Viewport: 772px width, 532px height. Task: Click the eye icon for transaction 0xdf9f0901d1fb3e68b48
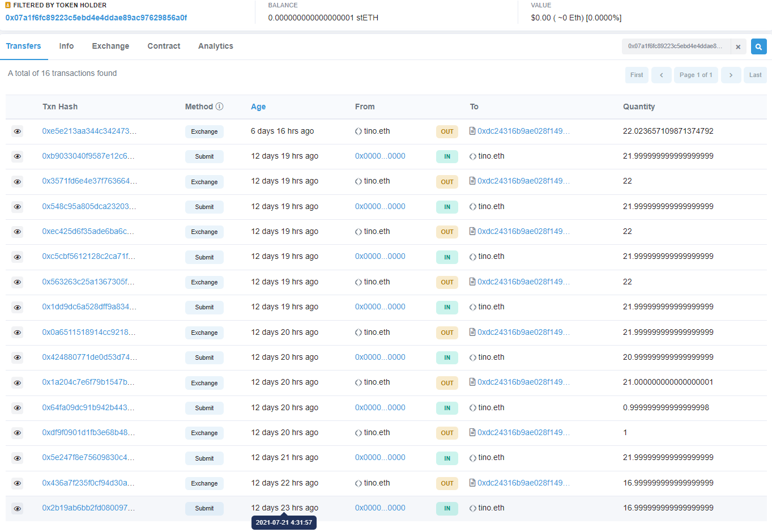coord(18,433)
